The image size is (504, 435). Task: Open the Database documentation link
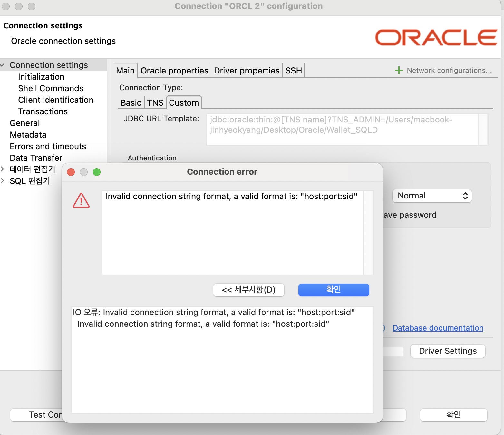point(438,328)
